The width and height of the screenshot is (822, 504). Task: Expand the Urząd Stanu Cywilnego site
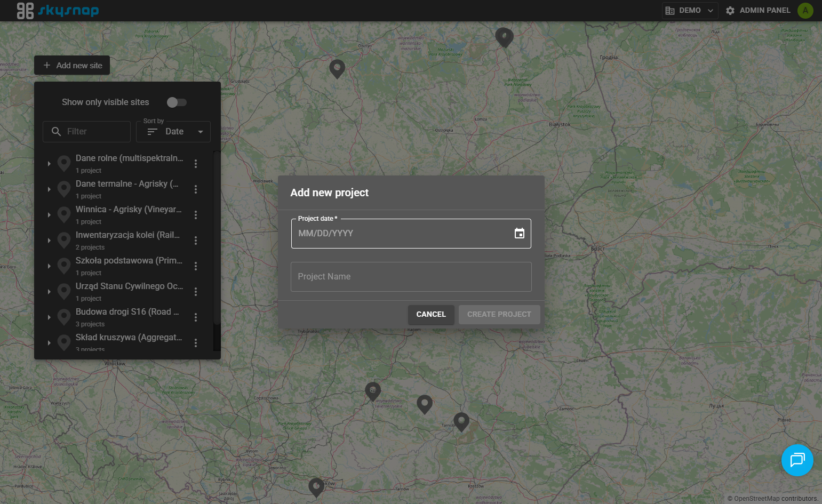pyautogui.click(x=49, y=292)
